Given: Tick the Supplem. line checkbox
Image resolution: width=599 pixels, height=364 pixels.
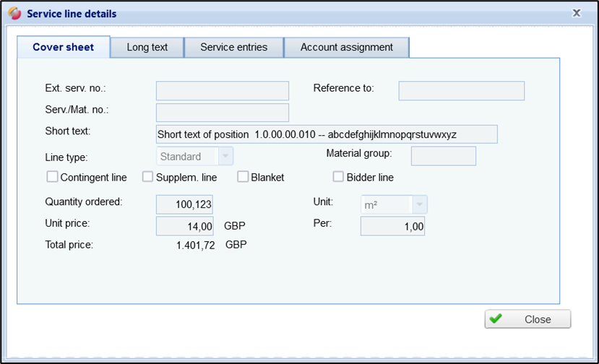Looking at the screenshot, I should [x=147, y=177].
